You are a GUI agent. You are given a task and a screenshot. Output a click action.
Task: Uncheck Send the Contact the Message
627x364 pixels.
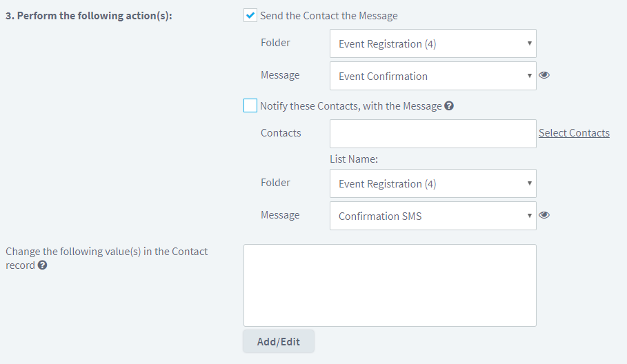tap(250, 16)
